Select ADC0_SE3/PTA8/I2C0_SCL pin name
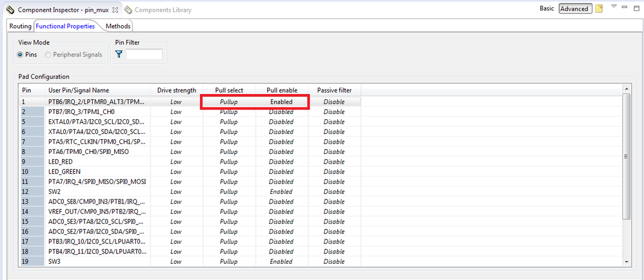644x280 pixels. 97,221
